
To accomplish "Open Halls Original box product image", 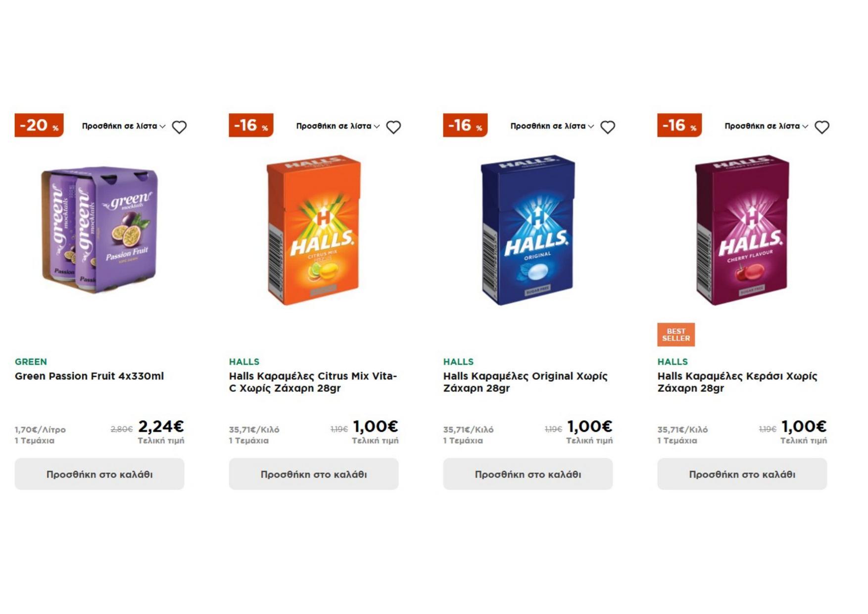I will point(528,230).
